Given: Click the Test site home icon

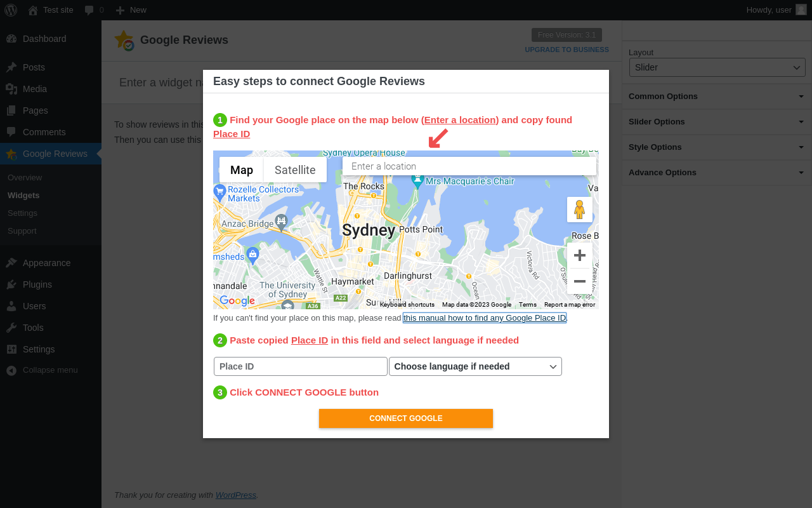Looking at the screenshot, I should 33,10.
